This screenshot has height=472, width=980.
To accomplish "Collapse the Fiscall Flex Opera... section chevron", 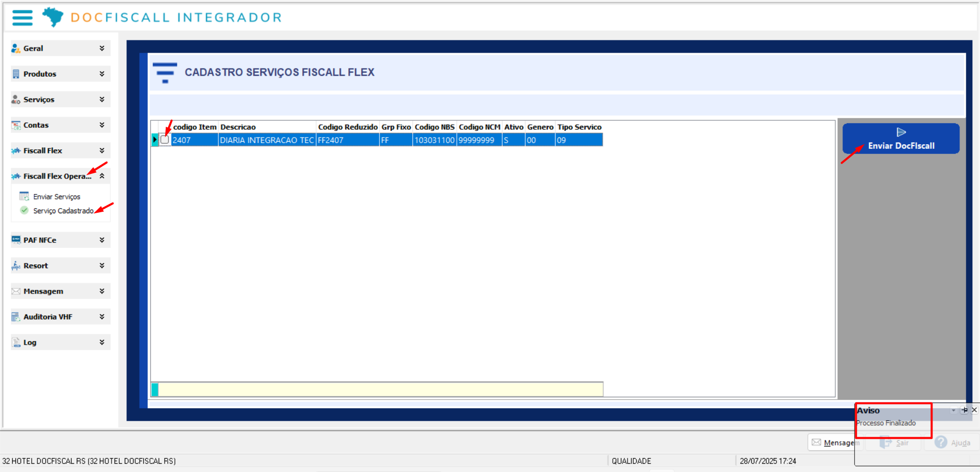I will 102,176.
